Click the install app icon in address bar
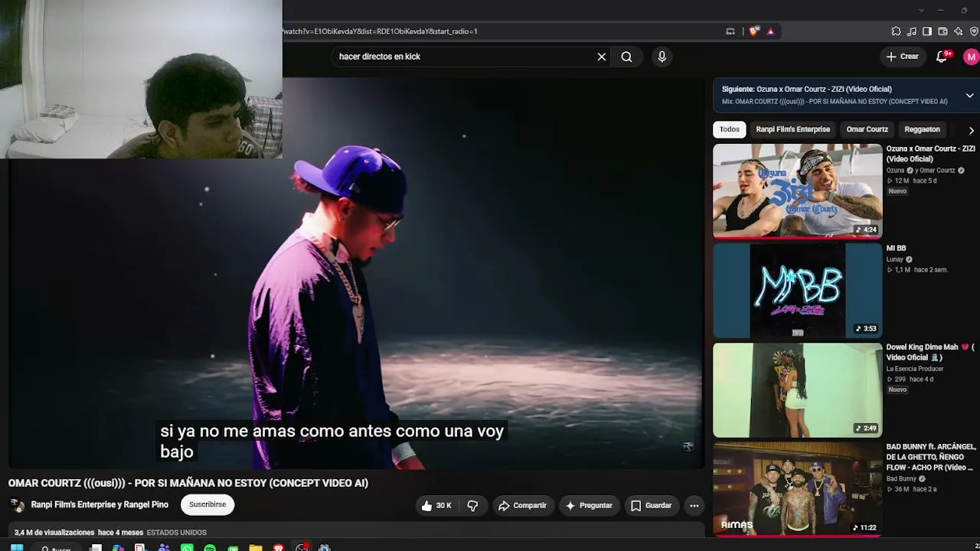Screen dimensions: 980x551 (730, 31)
